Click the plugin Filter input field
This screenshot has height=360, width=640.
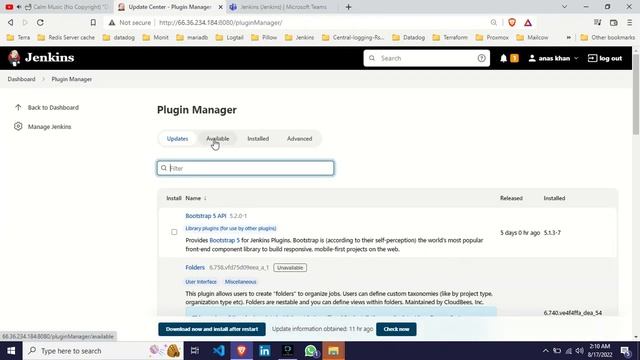coord(245,168)
